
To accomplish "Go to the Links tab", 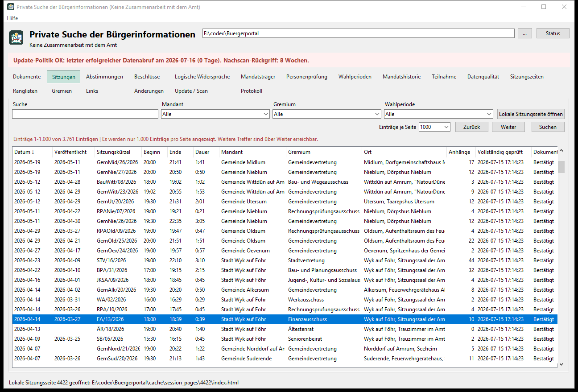I will [92, 91].
